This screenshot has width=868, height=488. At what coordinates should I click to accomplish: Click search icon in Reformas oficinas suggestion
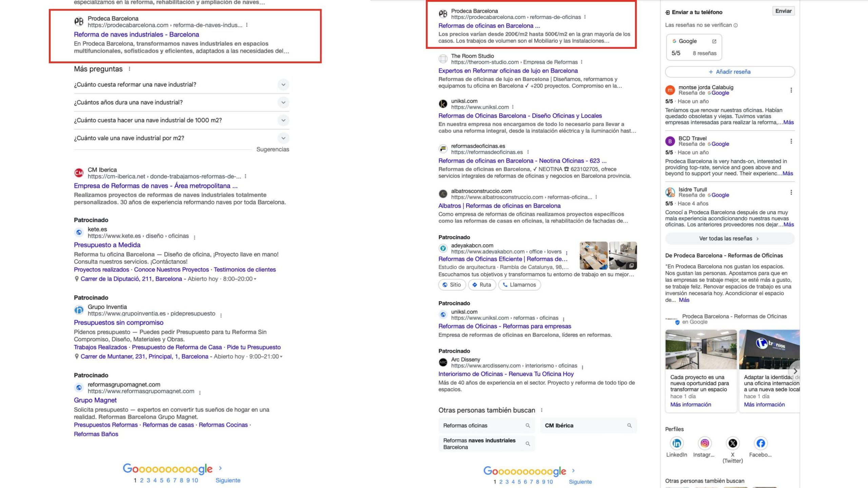[x=528, y=425]
